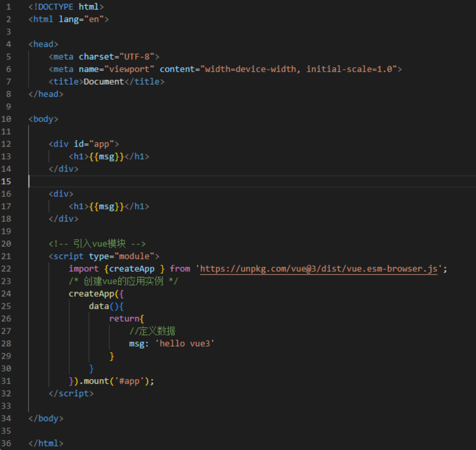Select the "en" lang attribute value

[94, 19]
